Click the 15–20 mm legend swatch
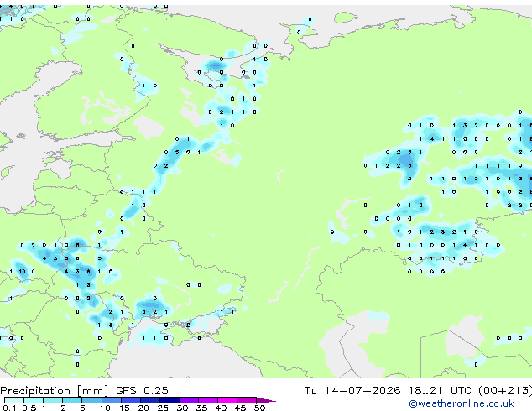 tap(130, 400)
